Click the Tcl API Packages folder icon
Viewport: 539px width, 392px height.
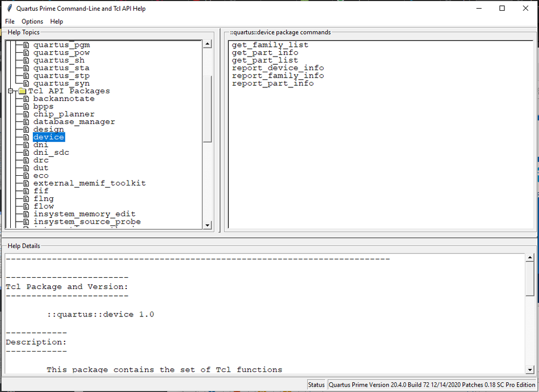coord(22,91)
